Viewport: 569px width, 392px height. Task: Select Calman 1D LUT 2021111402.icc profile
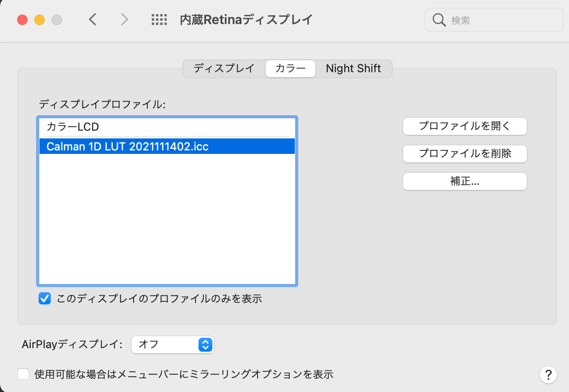167,146
